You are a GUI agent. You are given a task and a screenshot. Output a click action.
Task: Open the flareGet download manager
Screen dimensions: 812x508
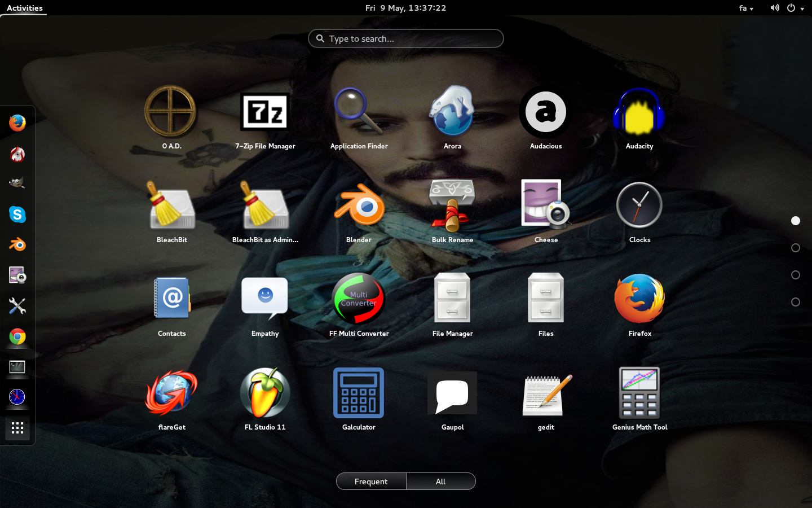pos(171,393)
